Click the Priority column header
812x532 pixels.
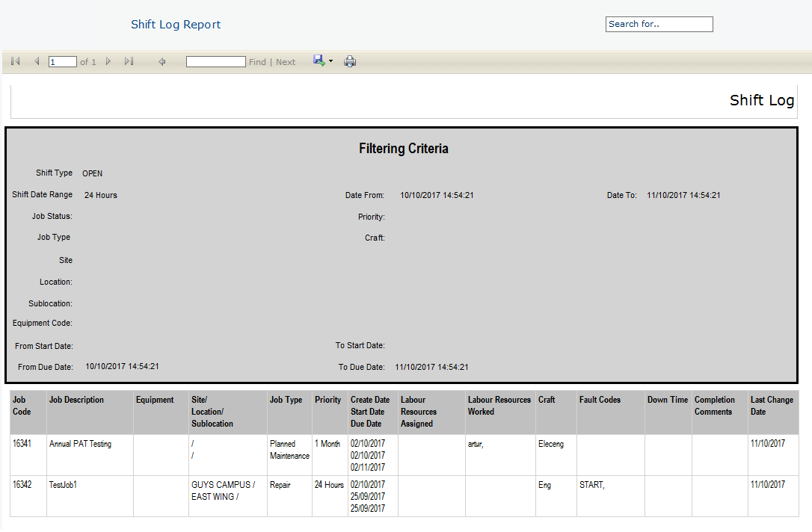click(x=327, y=400)
